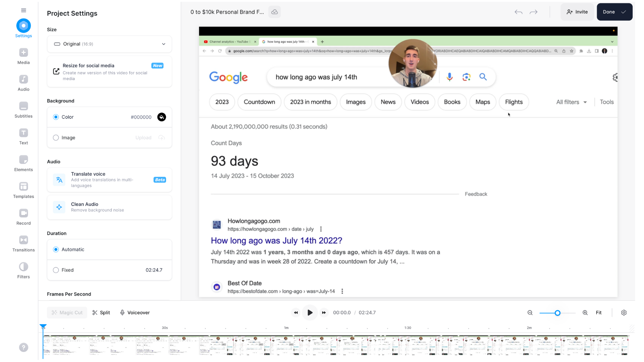Open the Done button dropdown chevron
Image resolution: width=644 pixels, height=362 pixels.
coord(624,12)
